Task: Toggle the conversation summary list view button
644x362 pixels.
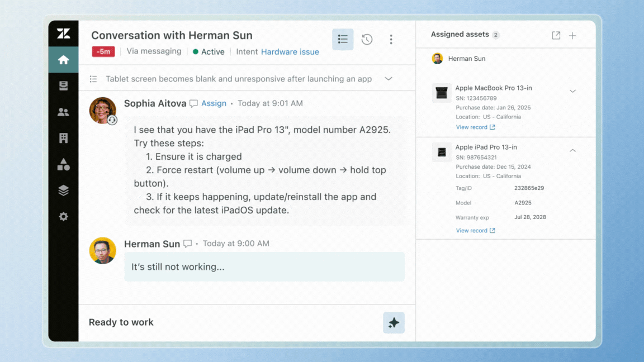Action: (x=343, y=39)
